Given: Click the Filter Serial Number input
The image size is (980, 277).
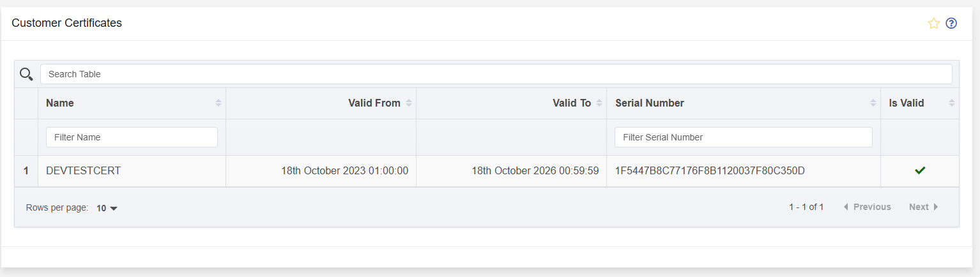Looking at the screenshot, I should (x=743, y=137).
